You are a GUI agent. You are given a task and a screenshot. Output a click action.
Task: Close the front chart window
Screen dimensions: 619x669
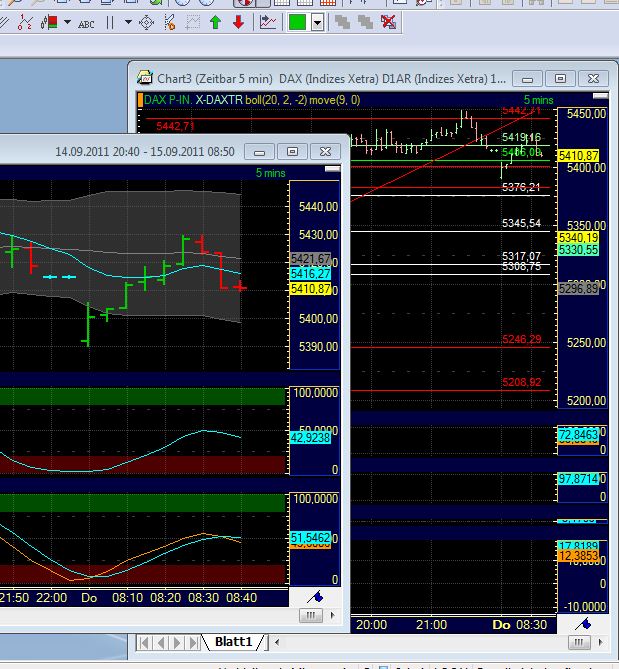(325, 151)
